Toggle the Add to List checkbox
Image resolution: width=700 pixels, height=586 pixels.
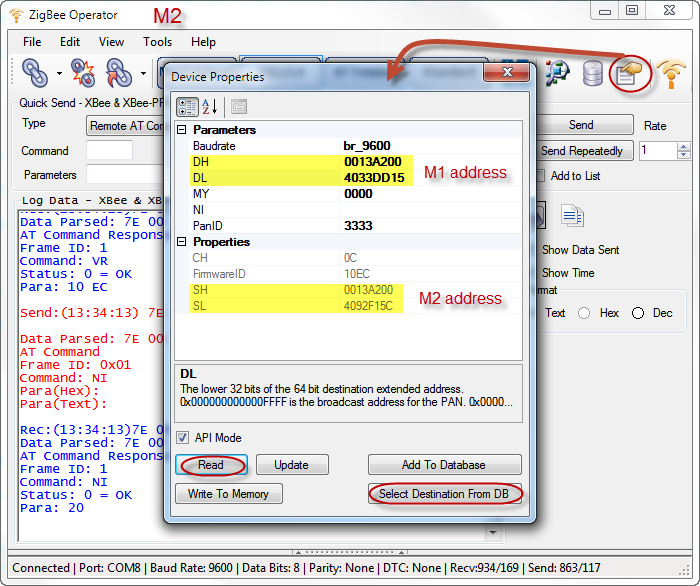(541, 176)
